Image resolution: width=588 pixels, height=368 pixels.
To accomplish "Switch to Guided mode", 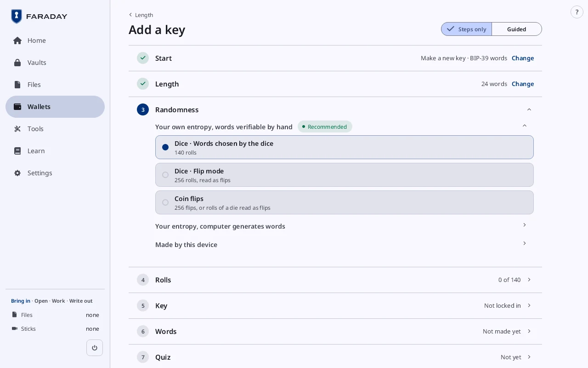I will point(517,29).
